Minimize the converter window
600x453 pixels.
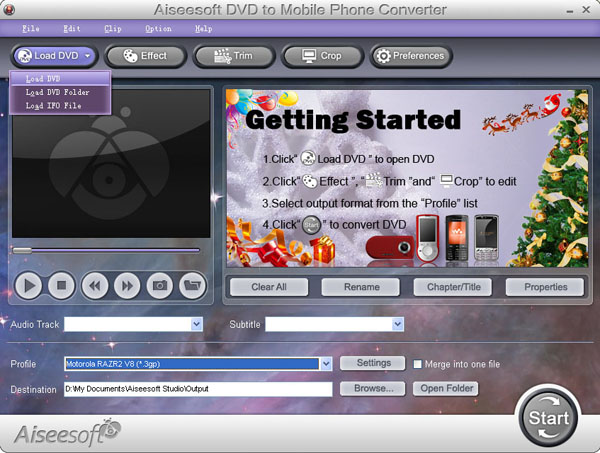570,10
